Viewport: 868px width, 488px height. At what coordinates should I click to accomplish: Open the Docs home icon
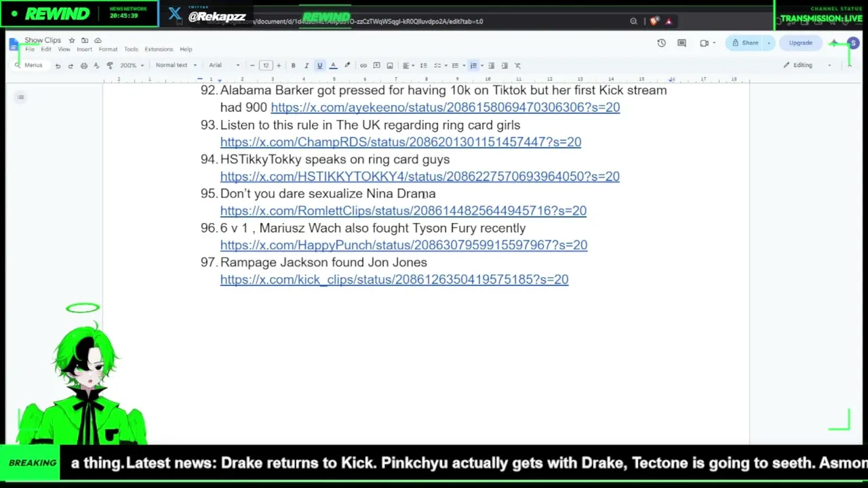point(14,45)
